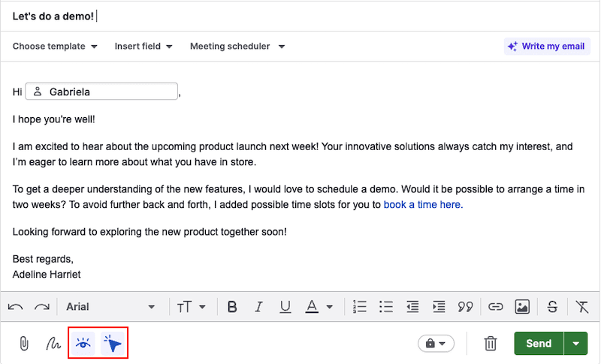601x364 pixels.
Task: Open the Insert field menu
Action: (143, 47)
